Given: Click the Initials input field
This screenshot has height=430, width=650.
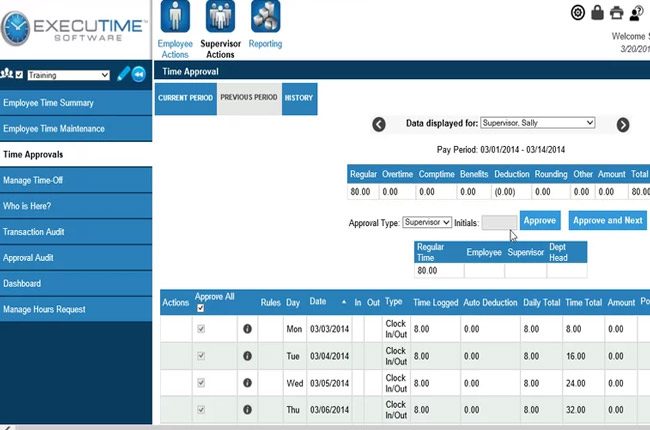Looking at the screenshot, I should point(499,223).
